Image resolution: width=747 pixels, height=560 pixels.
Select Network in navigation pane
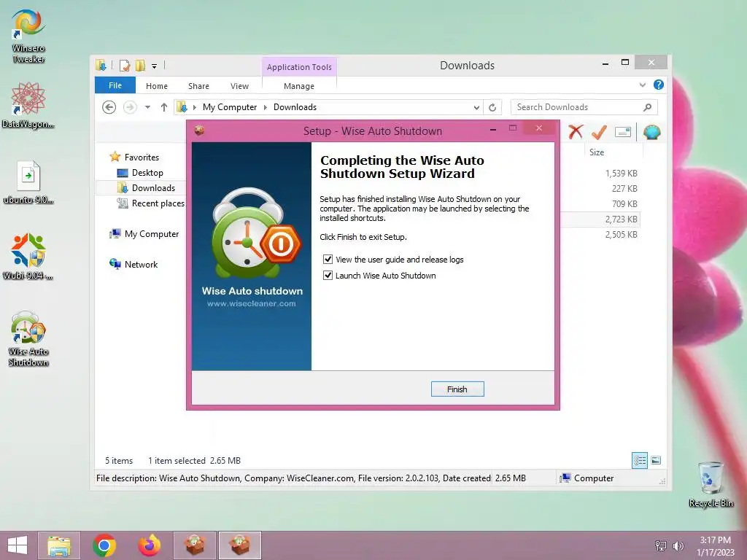141,264
